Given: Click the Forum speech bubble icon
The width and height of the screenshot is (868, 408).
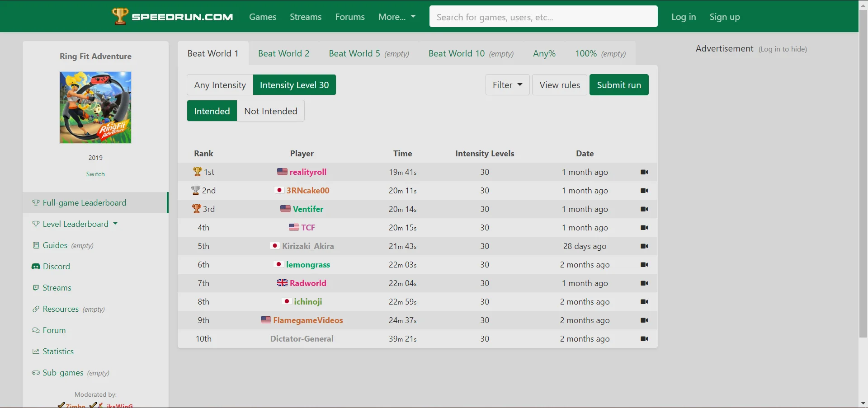Looking at the screenshot, I should [x=36, y=330].
